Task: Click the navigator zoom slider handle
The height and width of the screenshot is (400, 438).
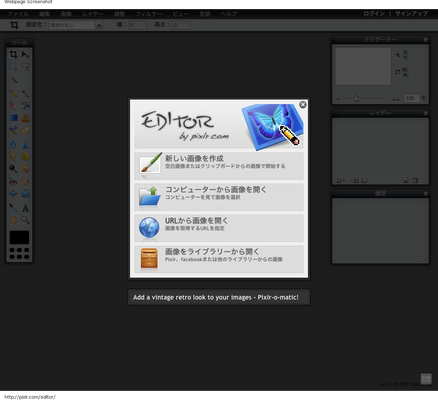Action: pyautogui.click(x=356, y=98)
